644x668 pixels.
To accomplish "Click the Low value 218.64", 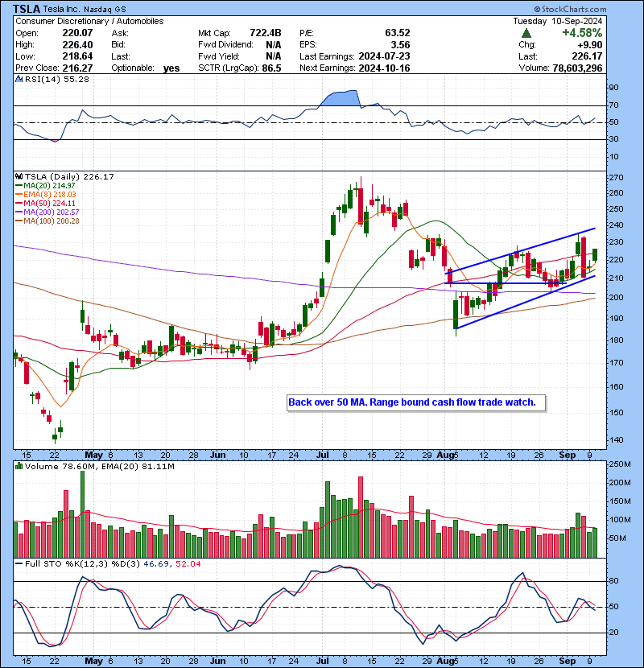I will 77,56.
